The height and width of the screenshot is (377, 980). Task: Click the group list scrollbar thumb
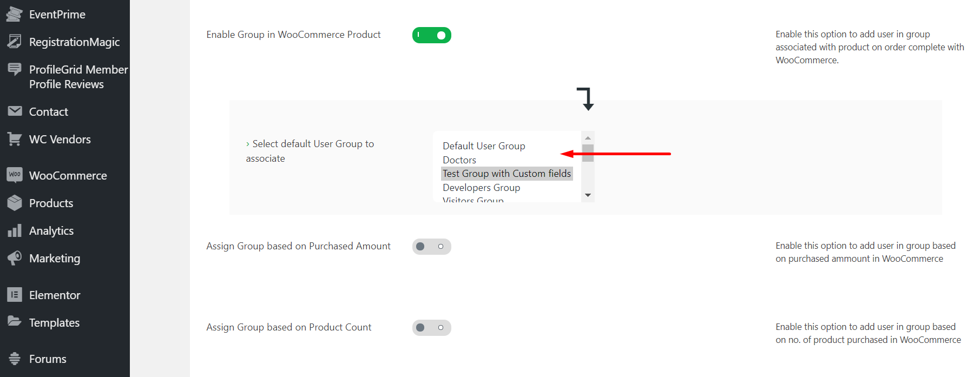click(588, 153)
